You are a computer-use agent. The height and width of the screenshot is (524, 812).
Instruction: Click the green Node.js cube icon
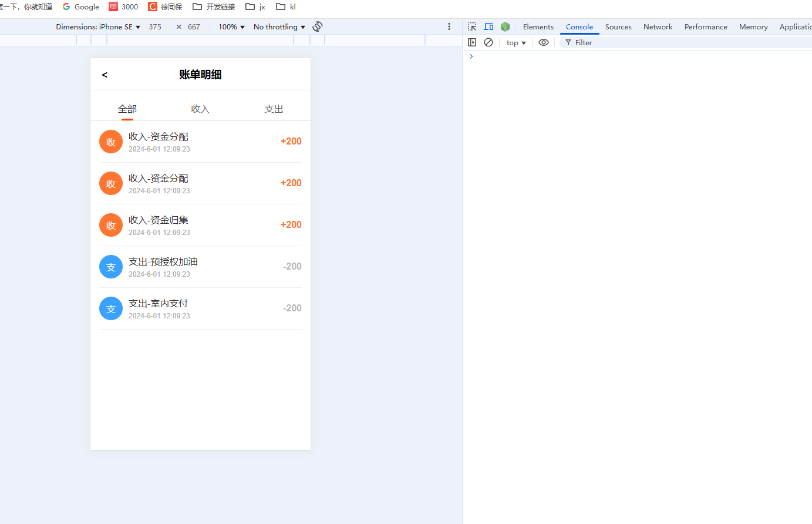(x=505, y=26)
